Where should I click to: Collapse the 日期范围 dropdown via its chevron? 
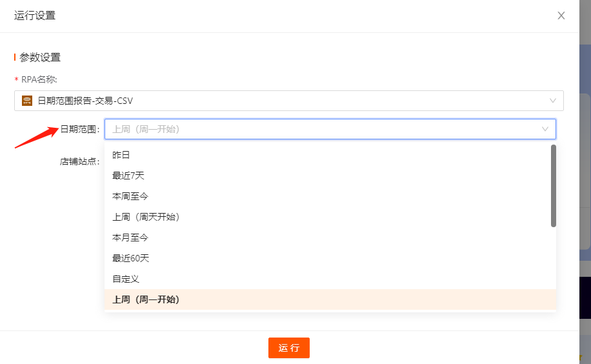point(545,129)
